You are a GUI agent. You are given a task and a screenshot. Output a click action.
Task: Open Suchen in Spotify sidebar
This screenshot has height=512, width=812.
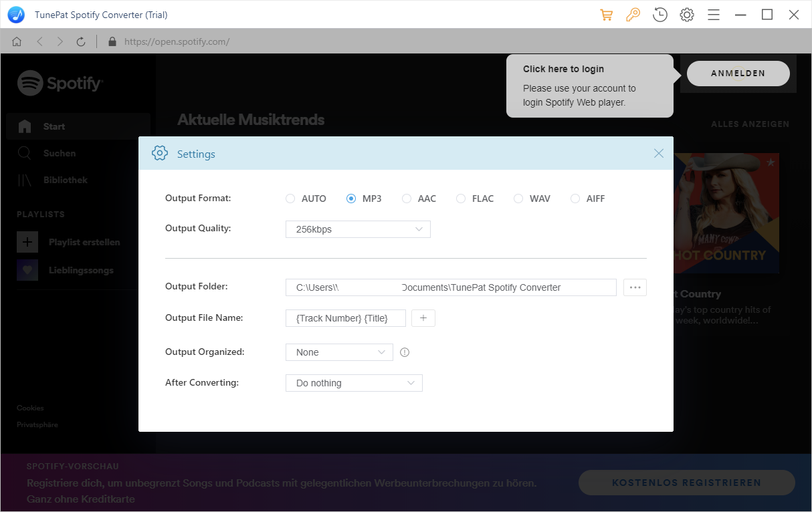pos(78,153)
